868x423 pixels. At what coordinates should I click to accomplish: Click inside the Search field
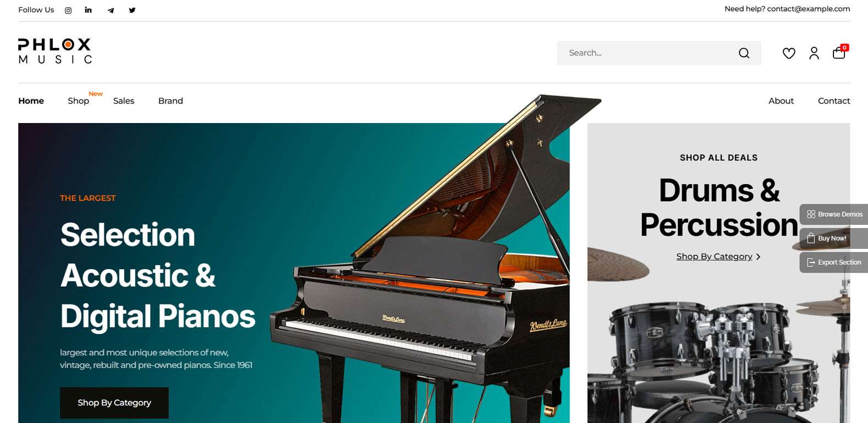coord(648,53)
